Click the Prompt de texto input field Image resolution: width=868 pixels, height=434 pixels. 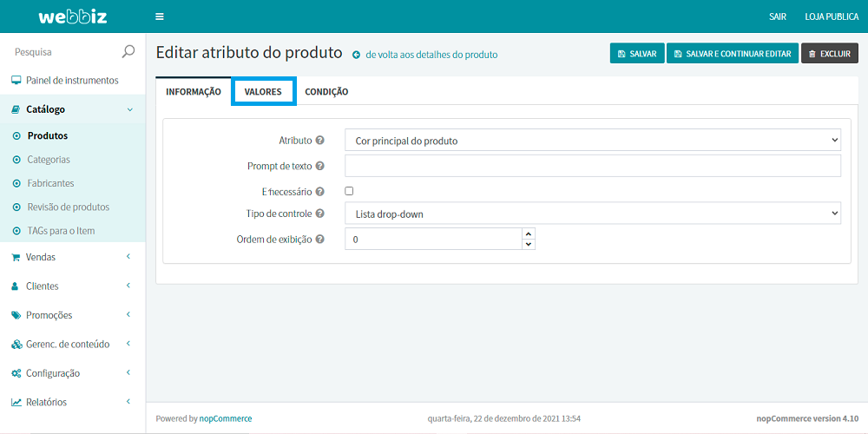coord(592,166)
